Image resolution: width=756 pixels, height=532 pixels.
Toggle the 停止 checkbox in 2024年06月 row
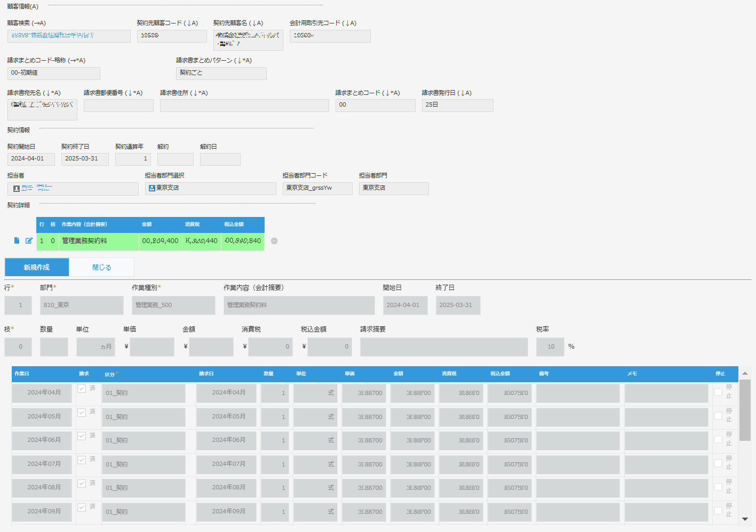point(718,440)
